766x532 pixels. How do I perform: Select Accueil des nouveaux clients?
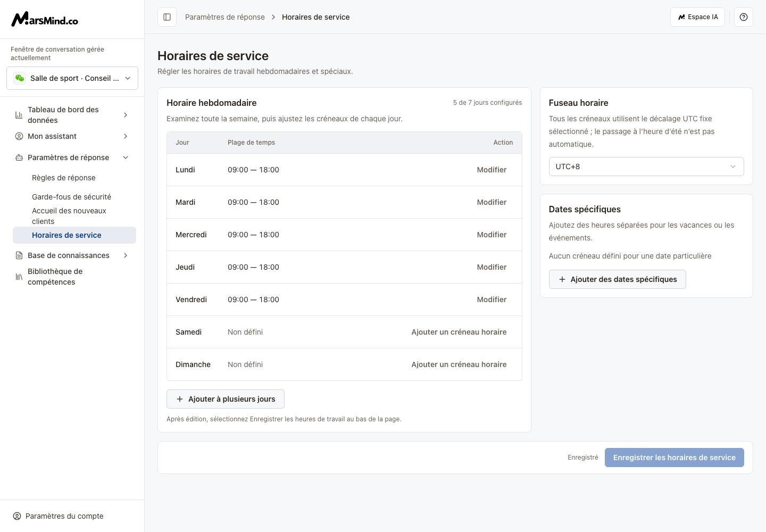[69, 216]
